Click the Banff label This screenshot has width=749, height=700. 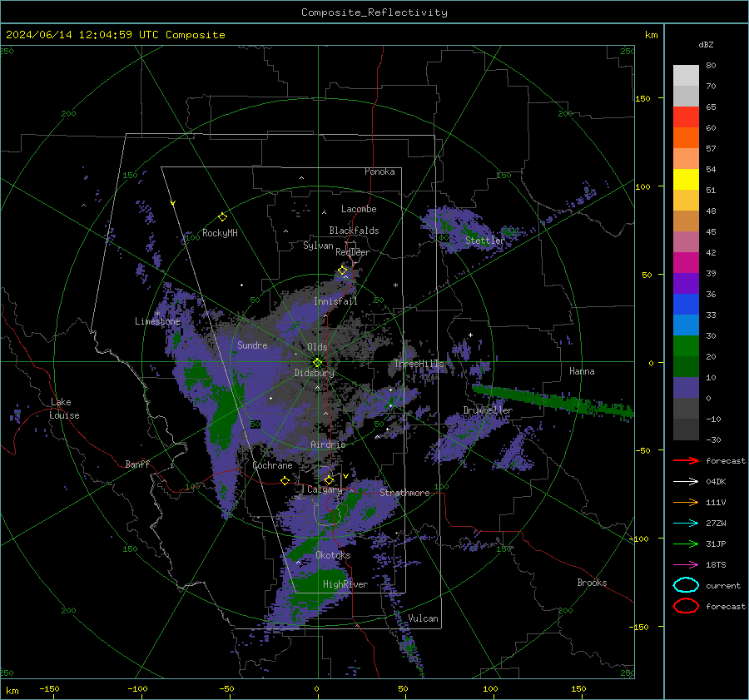click(137, 464)
